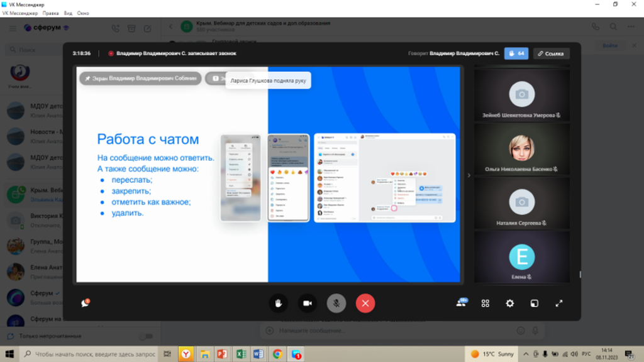Open the call chat icon
The image size is (644, 362).
click(x=85, y=303)
